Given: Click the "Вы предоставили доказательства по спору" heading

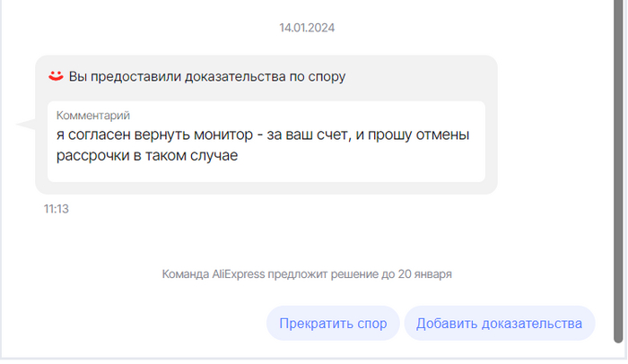Looking at the screenshot, I should point(207,76).
